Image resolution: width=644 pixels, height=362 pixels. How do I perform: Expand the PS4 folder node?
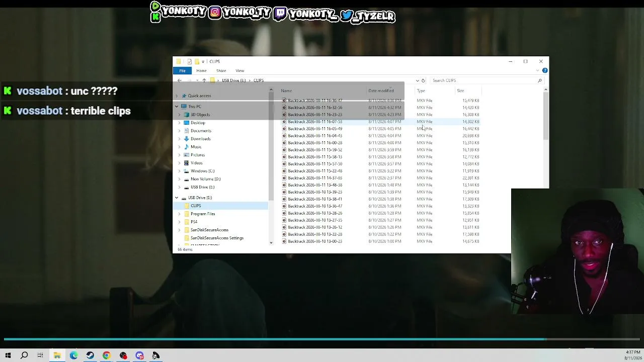[x=180, y=222]
